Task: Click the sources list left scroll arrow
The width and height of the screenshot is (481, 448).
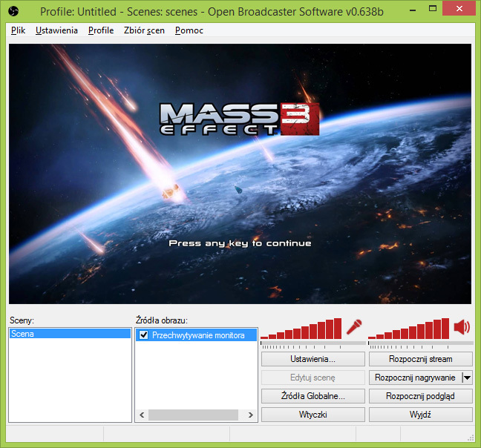Action: pyautogui.click(x=142, y=415)
